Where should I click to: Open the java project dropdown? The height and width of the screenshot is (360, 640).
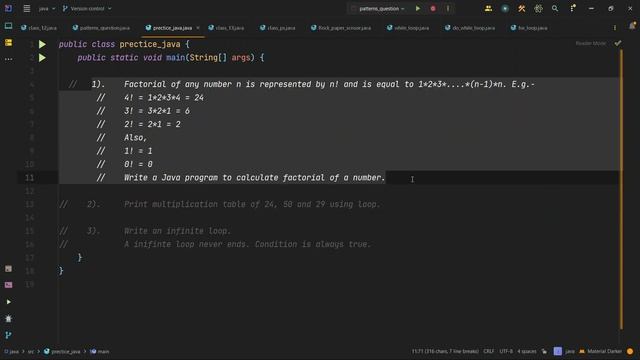pyautogui.click(x=47, y=8)
